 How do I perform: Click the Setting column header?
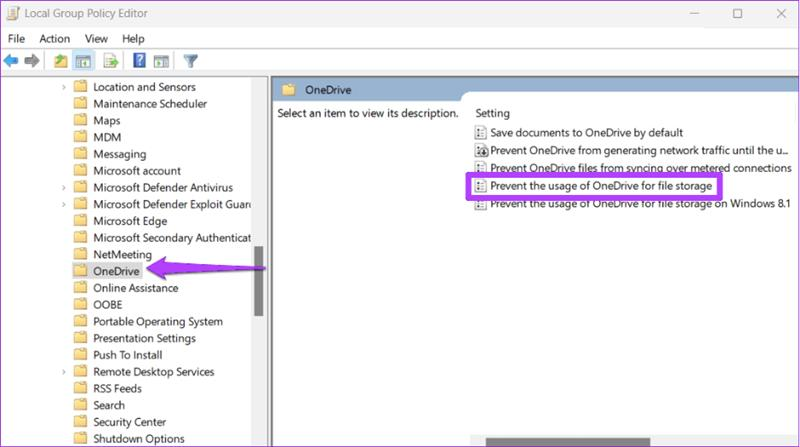[x=492, y=113]
